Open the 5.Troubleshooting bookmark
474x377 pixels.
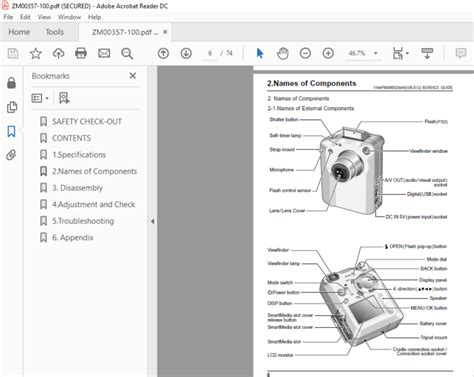[83, 221]
